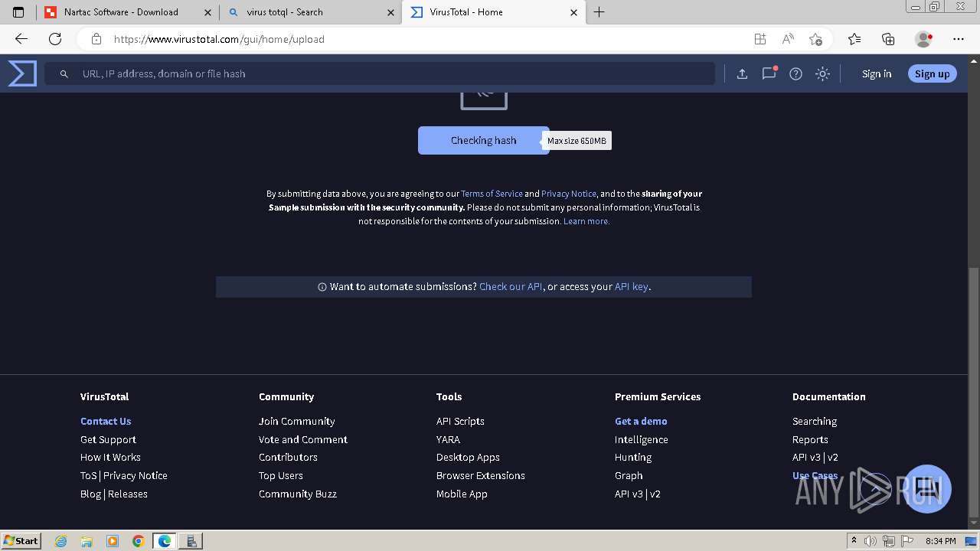The width and height of the screenshot is (980, 551).
Task: Open the favorites list icon
Action: tap(854, 39)
